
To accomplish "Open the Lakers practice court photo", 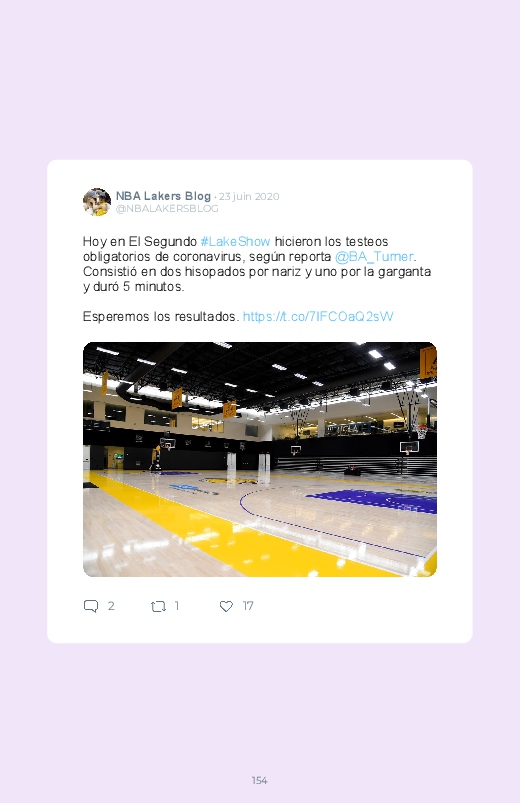I will pos(260,459).
